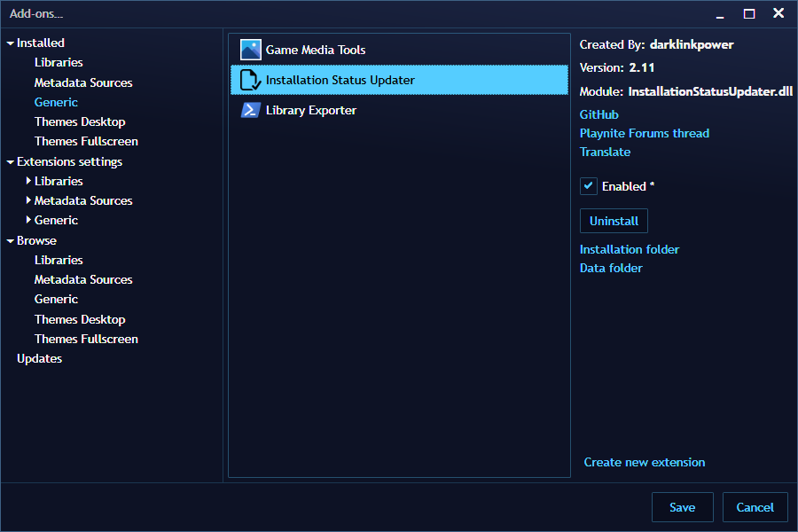
Task: Save the add-on settings
Action: point(683,507)
